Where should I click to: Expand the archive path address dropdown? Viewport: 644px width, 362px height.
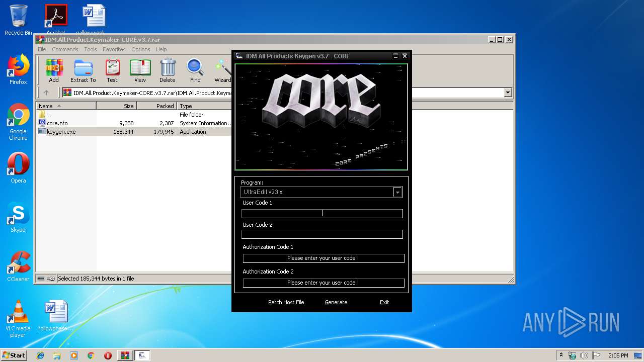508,93
